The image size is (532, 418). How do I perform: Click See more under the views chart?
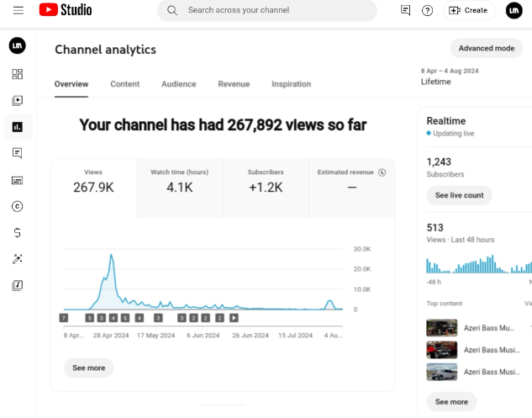click(x=88, y=368)
